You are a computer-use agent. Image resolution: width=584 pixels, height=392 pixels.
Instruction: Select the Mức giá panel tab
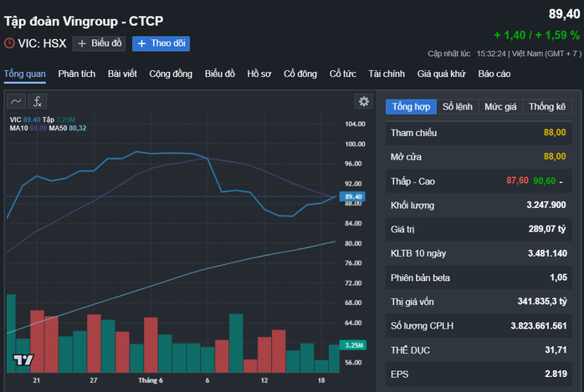coord(500,107)
